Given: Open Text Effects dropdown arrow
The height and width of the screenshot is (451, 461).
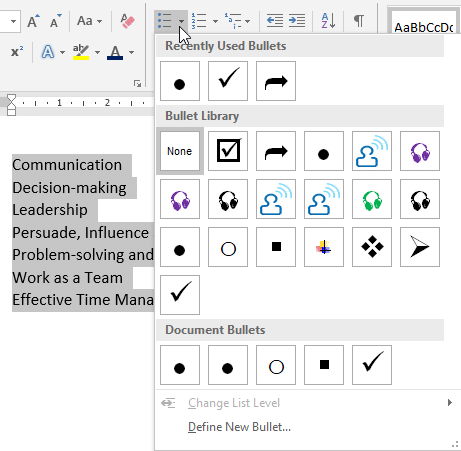Looking at the screenshot, I should tap(62, 52).
